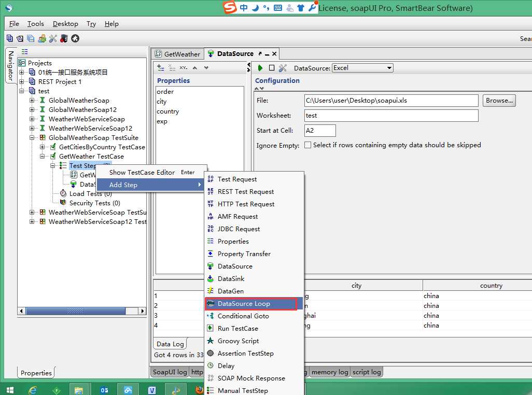
Task: Move property up with arrow icon
Action: (x=195, y=68)
